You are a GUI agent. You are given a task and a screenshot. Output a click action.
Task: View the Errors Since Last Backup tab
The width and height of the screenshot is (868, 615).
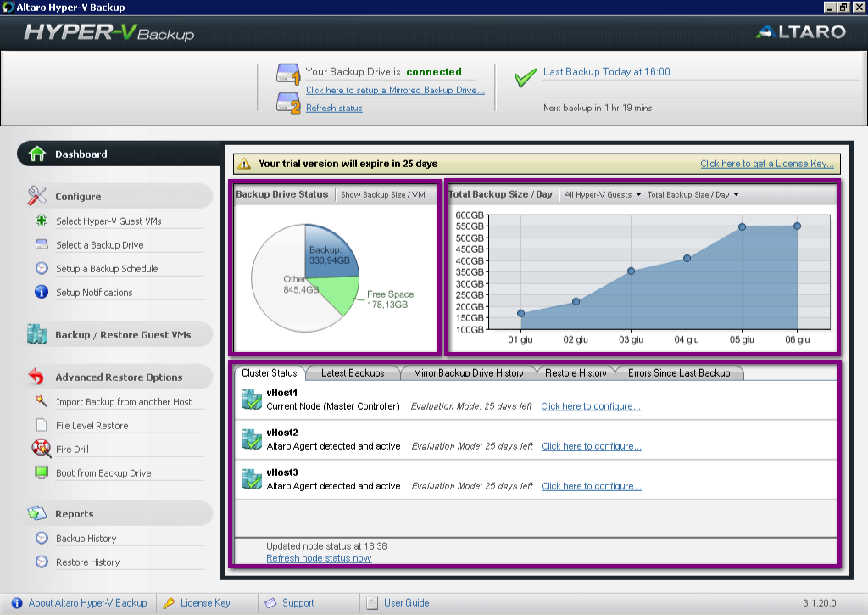point(679,373)
